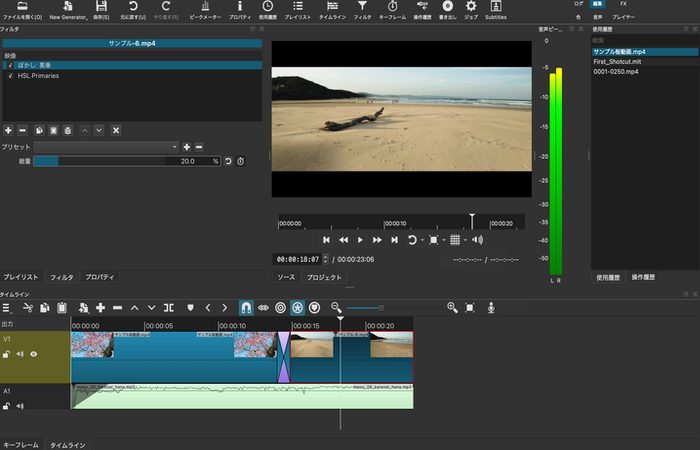
Task: Toggle timeline snapping magnet icon
Action: 247,307
